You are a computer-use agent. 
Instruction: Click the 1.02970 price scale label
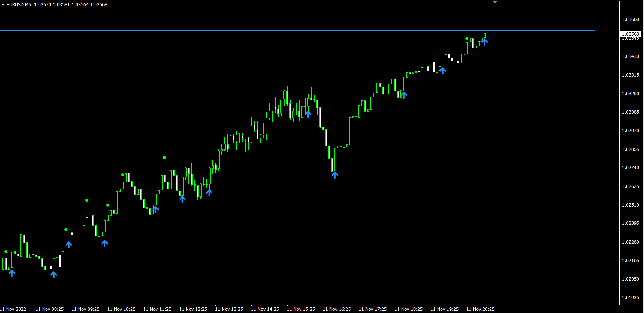[x=631, y=131]
